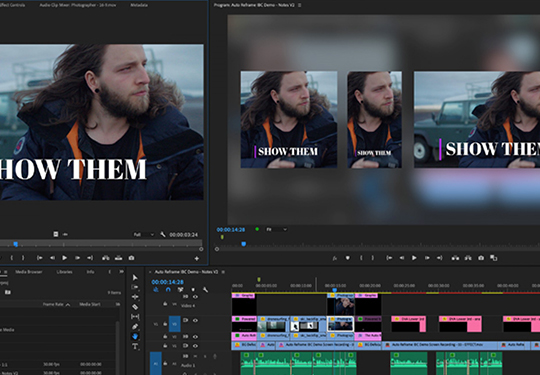
Task: Toggle linked selection in timeline
Action: tap(180, 290)
